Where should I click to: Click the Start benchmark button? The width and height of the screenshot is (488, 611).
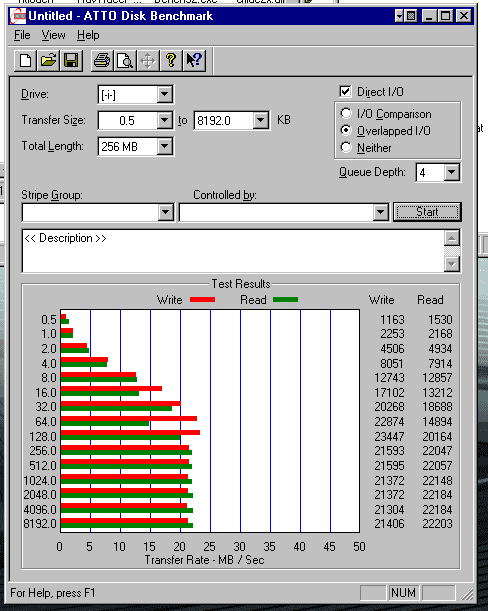(427, 212)
